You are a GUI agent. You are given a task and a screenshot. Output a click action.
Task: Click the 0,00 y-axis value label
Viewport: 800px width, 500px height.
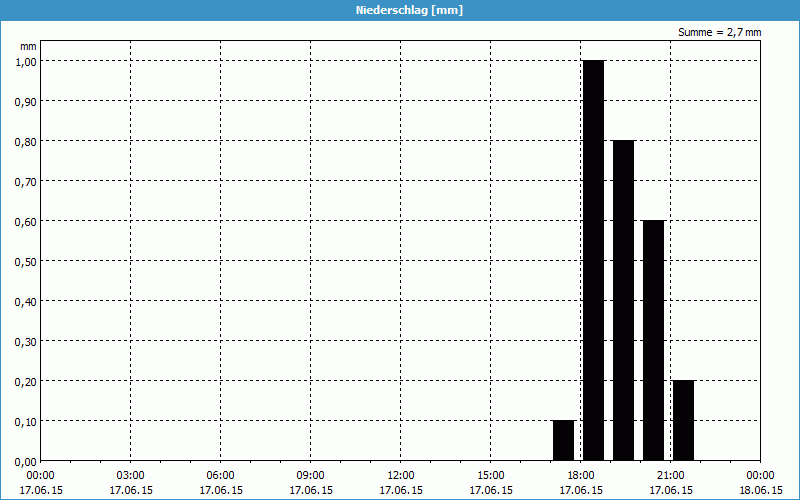(25, 461)
